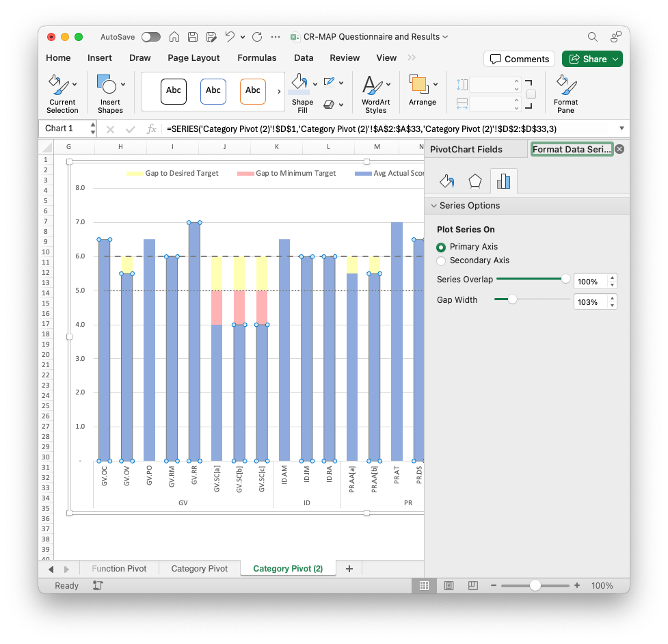
Task: Open the Shape Fill color dropdown arrow
Action: click(x=315, y=84)
